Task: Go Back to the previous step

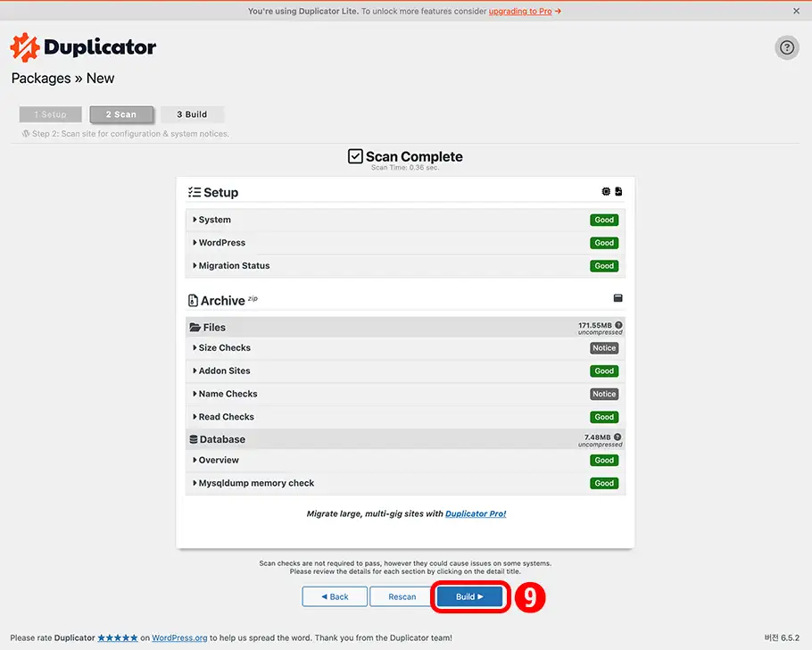Action: coord(335,596)
